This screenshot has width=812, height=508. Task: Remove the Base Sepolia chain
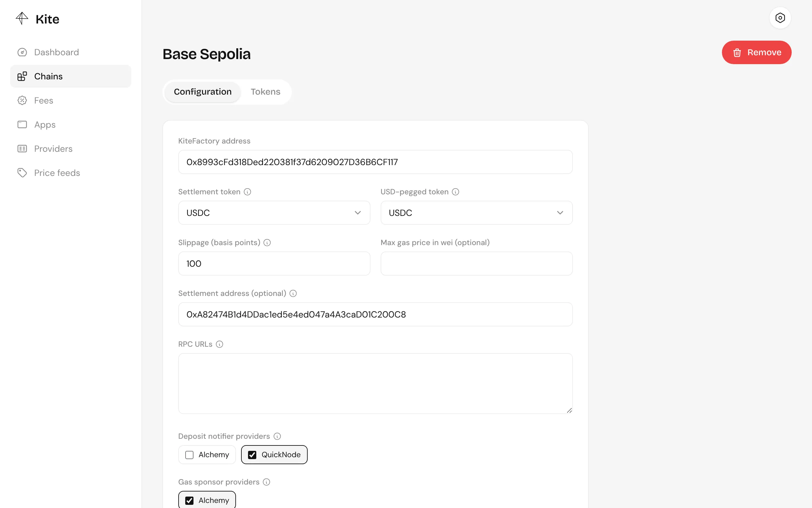pos(756,52)
